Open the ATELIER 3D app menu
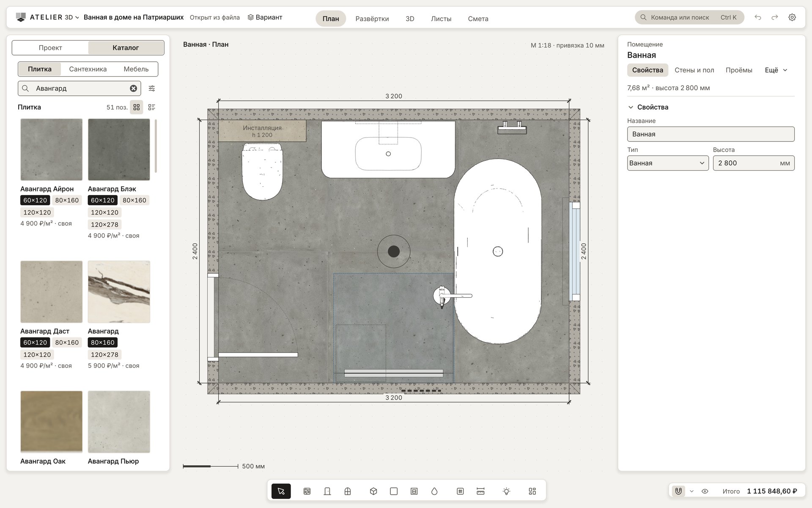Image resolution: width=812 pixels, height=508 pixels. (47, 17)
